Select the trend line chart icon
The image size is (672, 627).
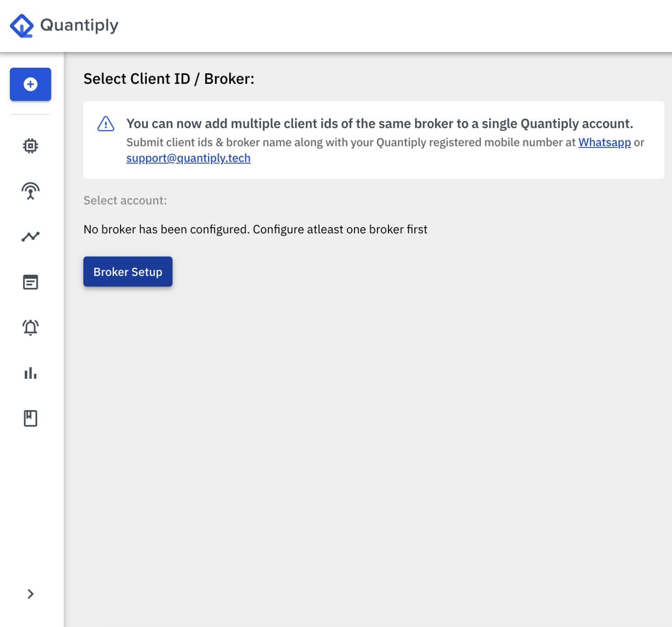click(x=30, y=237)
